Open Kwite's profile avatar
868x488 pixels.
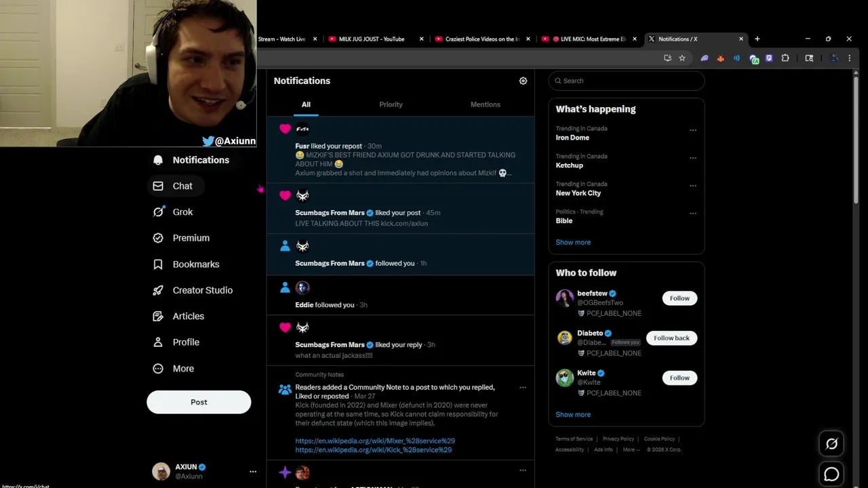[x=565, y=378]
